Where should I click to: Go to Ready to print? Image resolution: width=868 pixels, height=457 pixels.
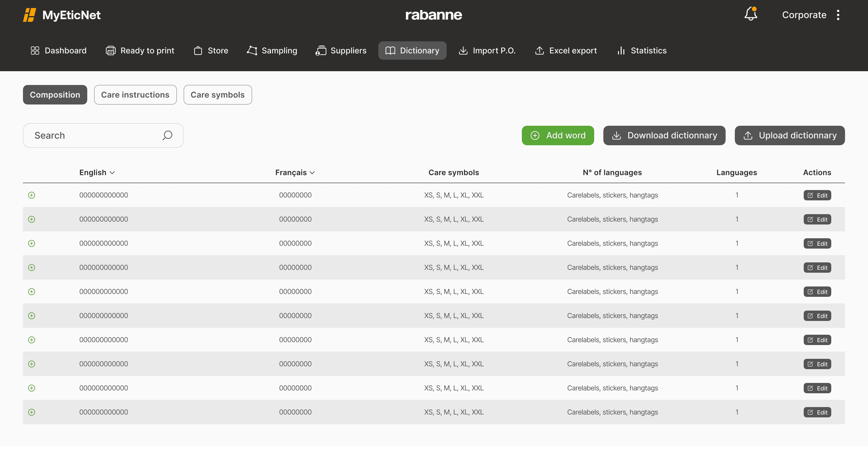[x=140, y=51]
